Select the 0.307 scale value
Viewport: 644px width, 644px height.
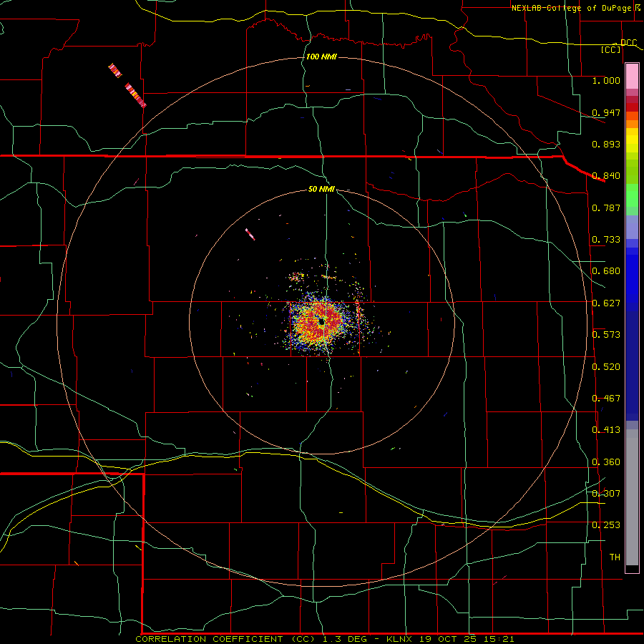pos(606,494)
